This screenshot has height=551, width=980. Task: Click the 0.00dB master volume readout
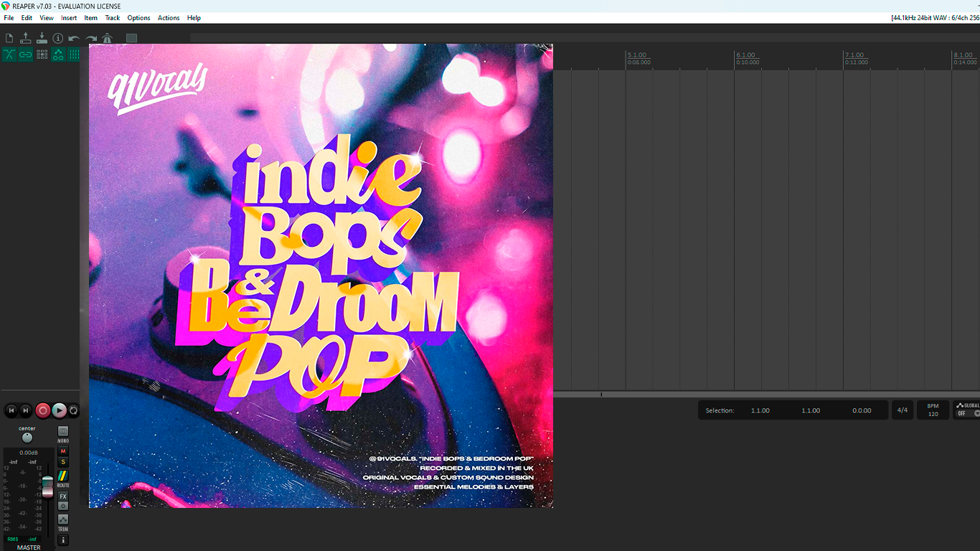click(29, 453)
